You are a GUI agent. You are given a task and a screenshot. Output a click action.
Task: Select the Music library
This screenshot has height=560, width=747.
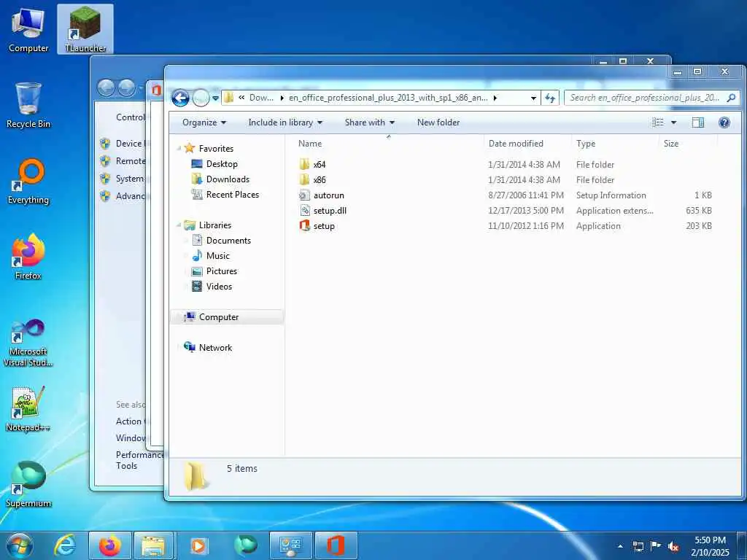[211, 256]
